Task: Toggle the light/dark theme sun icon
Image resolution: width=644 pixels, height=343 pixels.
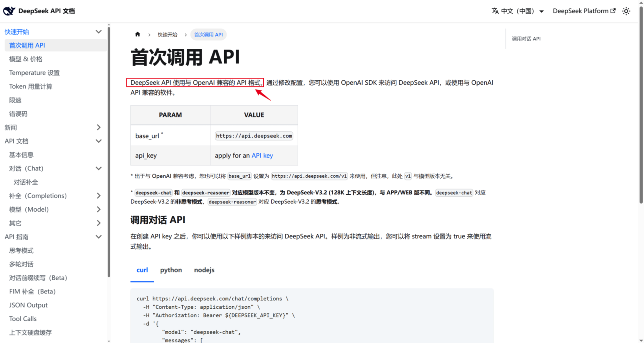Action: click(626, 11)
